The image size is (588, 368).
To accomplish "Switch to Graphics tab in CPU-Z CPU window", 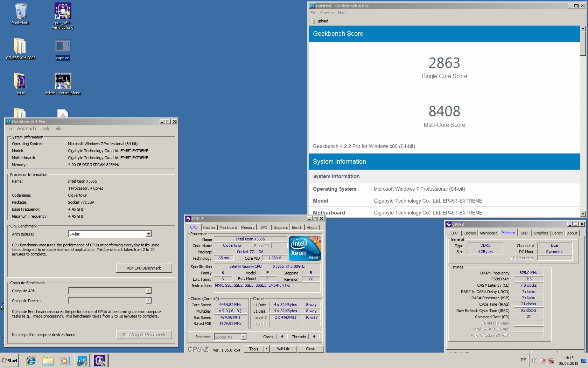I will click(280, 227).
